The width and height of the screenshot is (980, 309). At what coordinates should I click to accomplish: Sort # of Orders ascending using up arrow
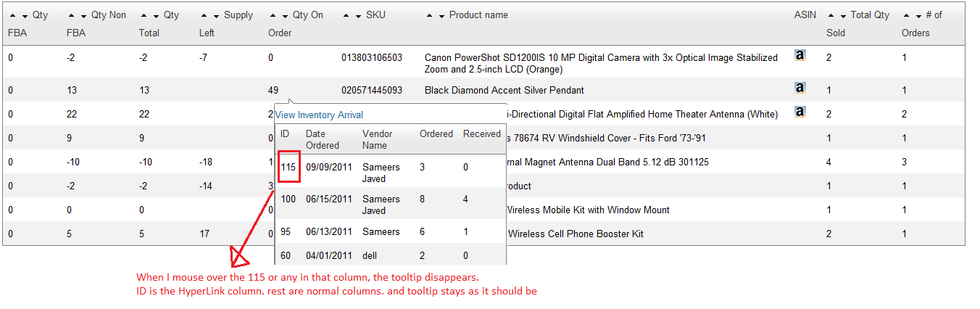[905, 15]
